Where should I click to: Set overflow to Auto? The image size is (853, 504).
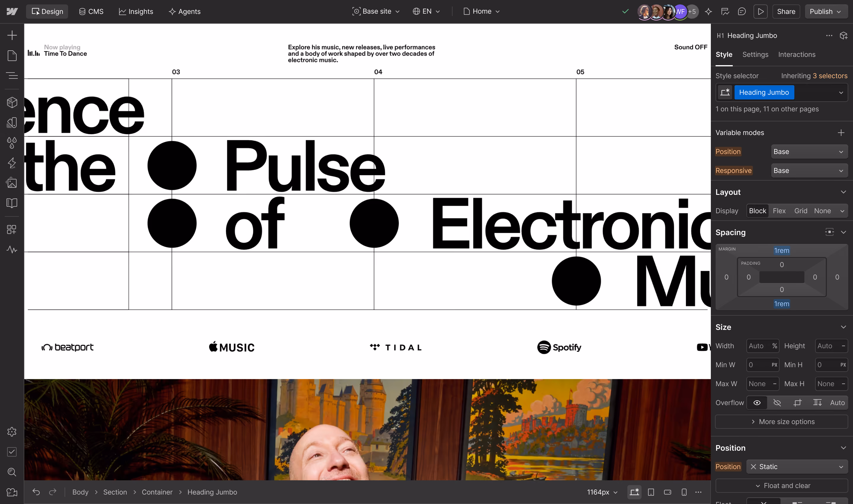click(x=837, y=403)
